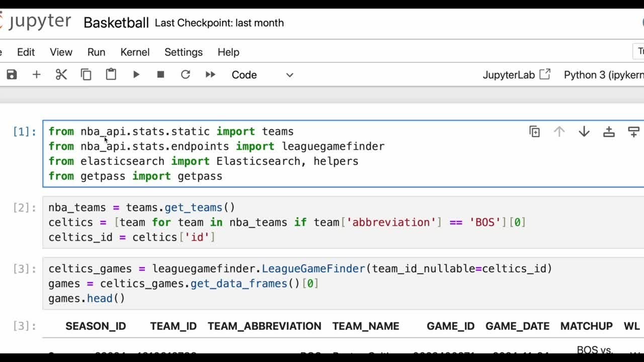Move cell down with the arrow icon

tap(584, 132)
